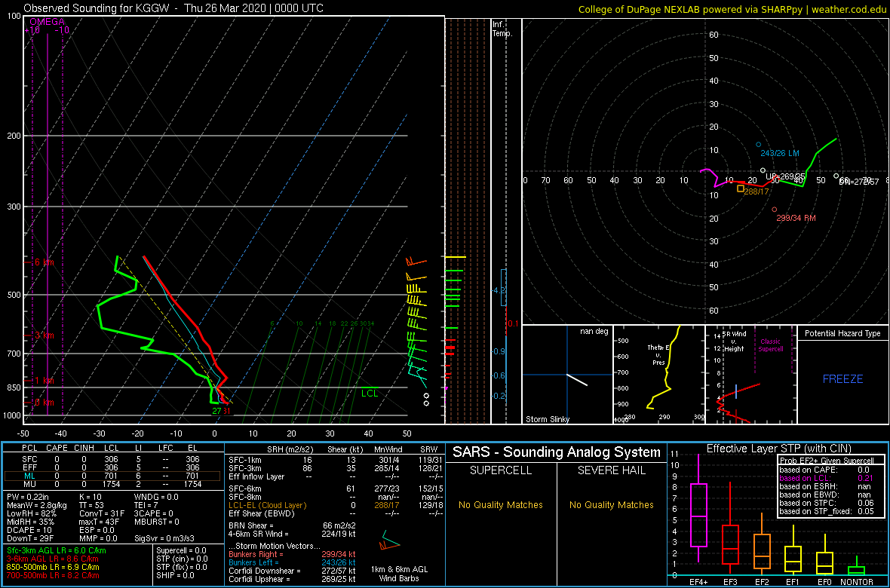Click No Quality Matches under SEVERE HAIL
The height and width of the screenshot is (588, 890).
[611, 504]
